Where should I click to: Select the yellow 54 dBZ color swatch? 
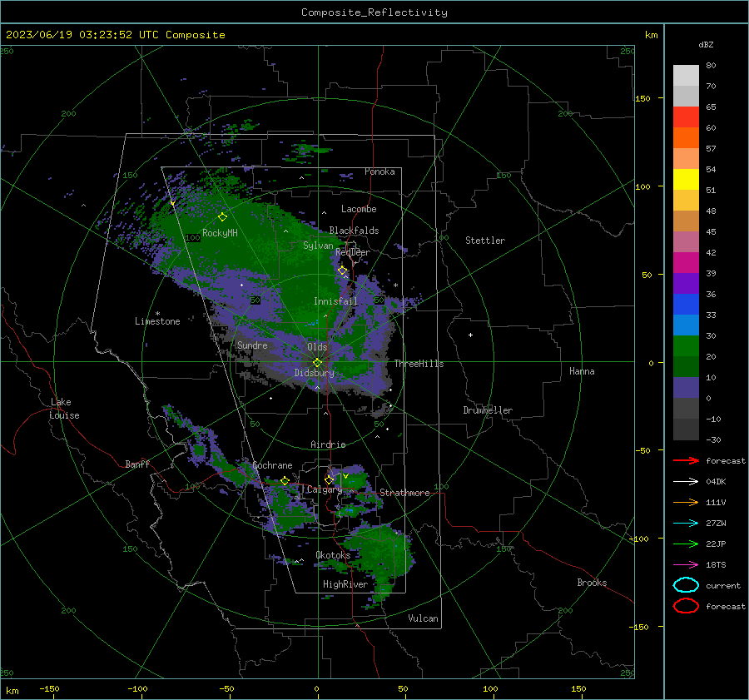point(686,180)
